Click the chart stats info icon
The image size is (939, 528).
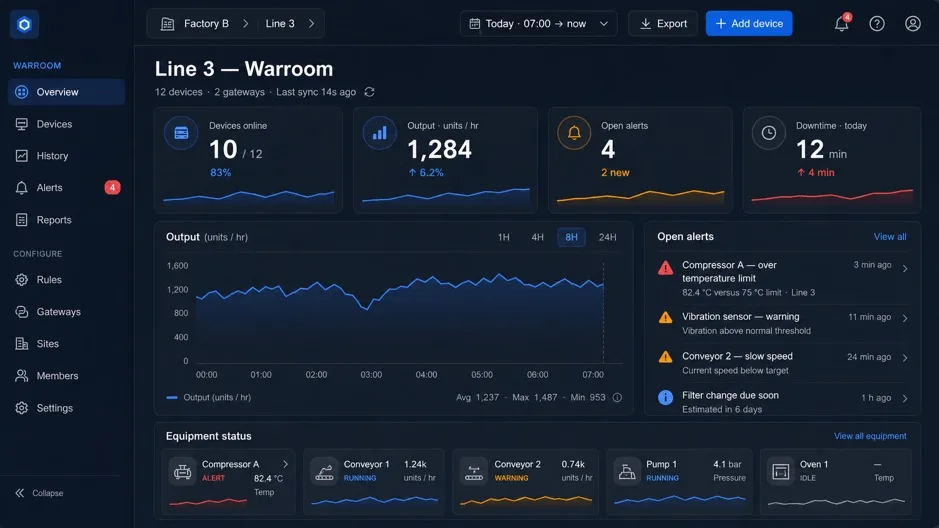[x=617, y=397]
